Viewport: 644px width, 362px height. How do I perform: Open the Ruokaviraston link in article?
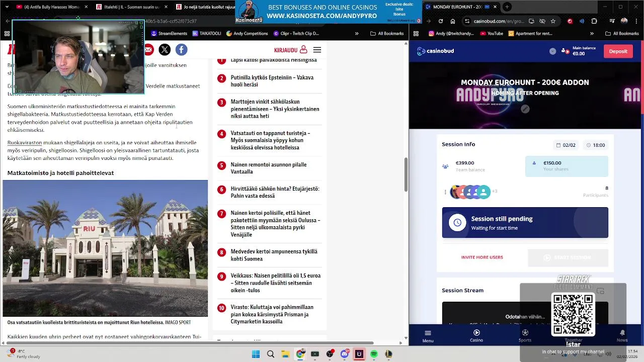25,143
